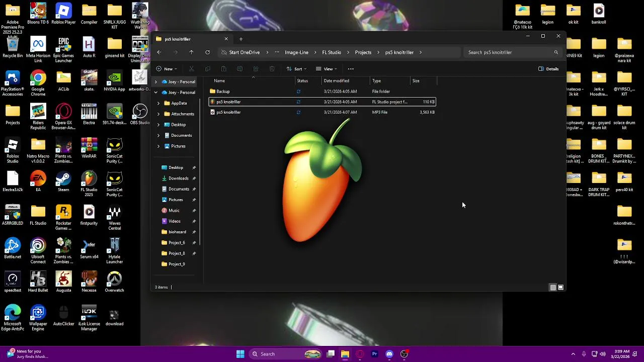The height and width of the screenshot is (362, 644).
Task: Switch to the large thumbnails view in the status bar
Action: (x=560, y=288)
